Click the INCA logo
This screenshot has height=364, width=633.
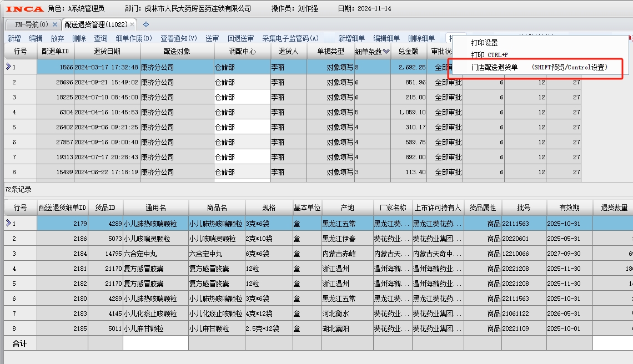(x=24, y=9)
